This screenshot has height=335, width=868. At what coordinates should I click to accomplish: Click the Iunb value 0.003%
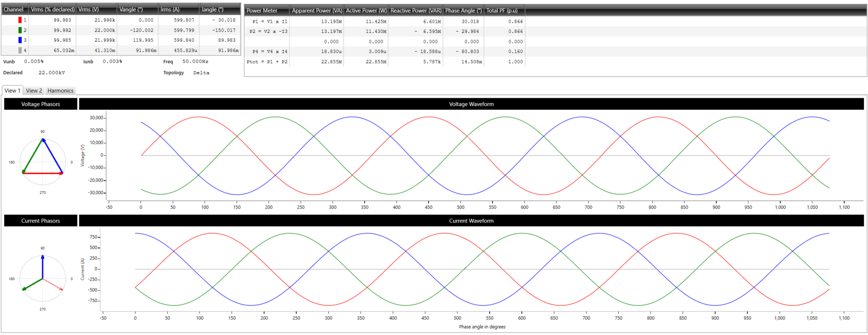click(112, 61)
